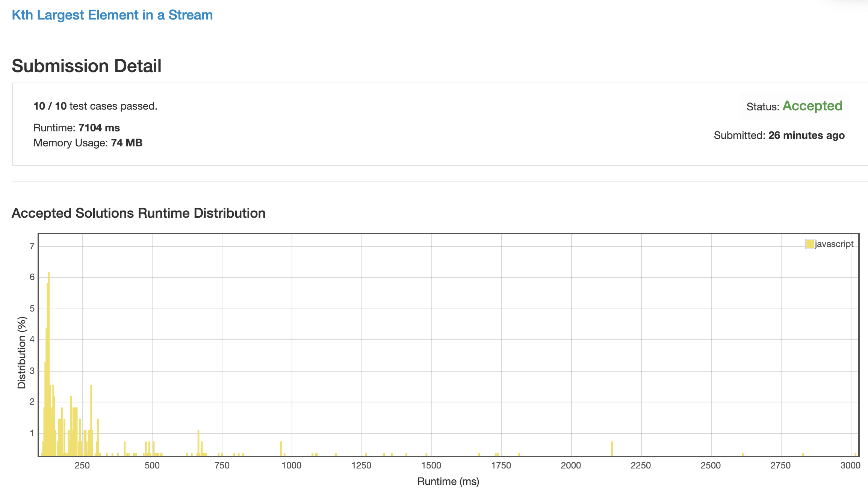Click the Memory Usage value 74 MB
868x494 pixels.
(127, 143)
